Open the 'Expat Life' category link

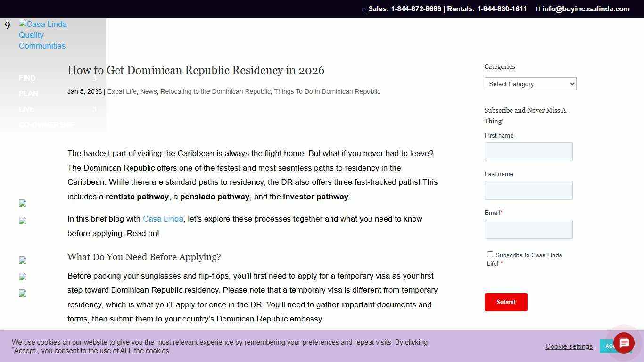click(x=122, y=91)
